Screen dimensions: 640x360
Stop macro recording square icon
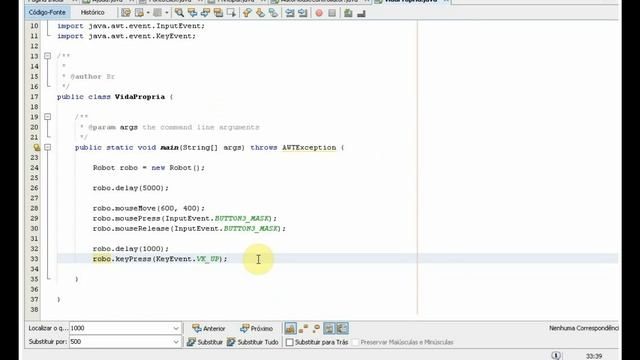click(x=332, y=13)
